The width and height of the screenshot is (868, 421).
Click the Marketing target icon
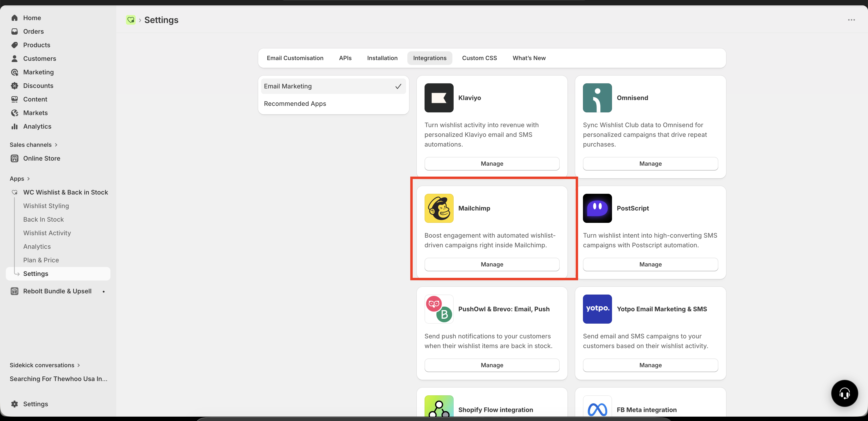pyautogui.click(x=15, y=72)
